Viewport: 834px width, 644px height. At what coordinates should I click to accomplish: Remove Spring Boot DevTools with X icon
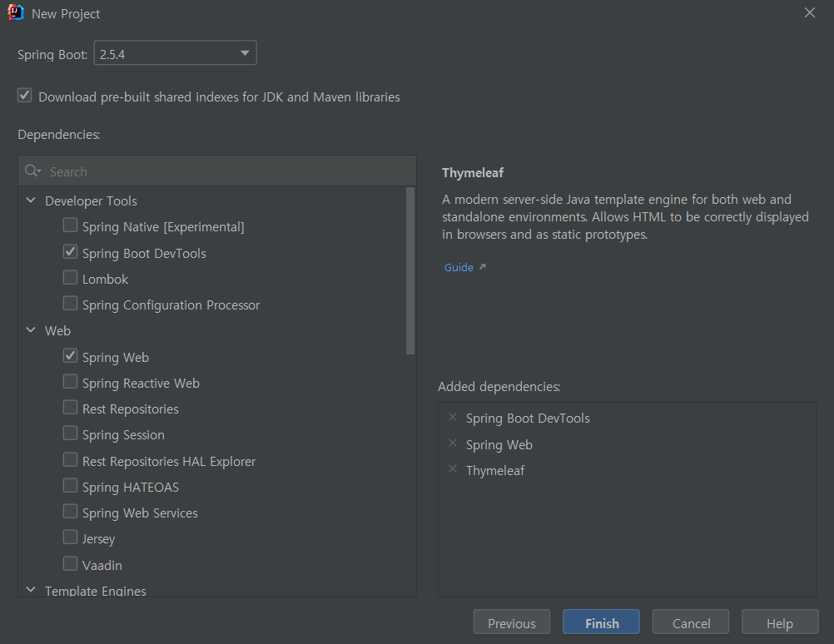pos(453,418)
